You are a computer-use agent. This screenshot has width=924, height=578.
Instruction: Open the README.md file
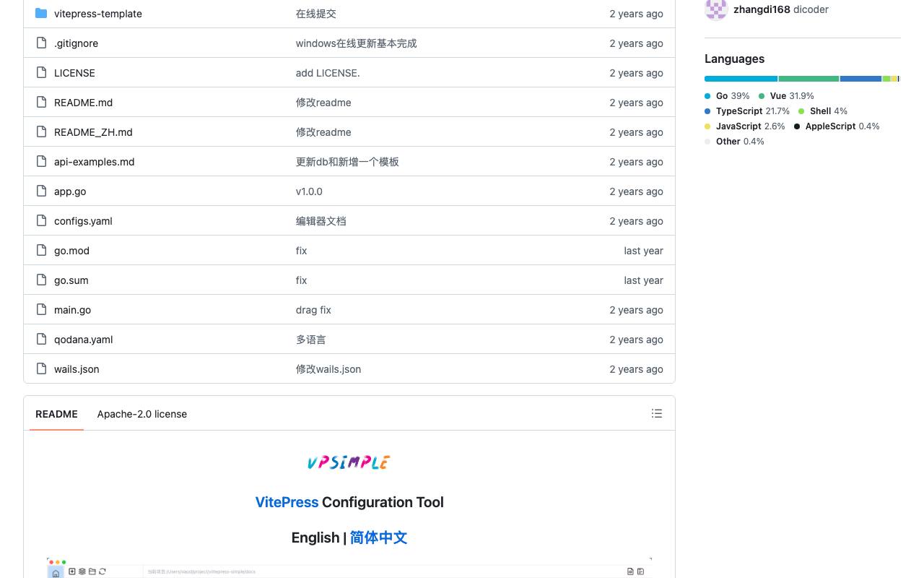point(83,103)
